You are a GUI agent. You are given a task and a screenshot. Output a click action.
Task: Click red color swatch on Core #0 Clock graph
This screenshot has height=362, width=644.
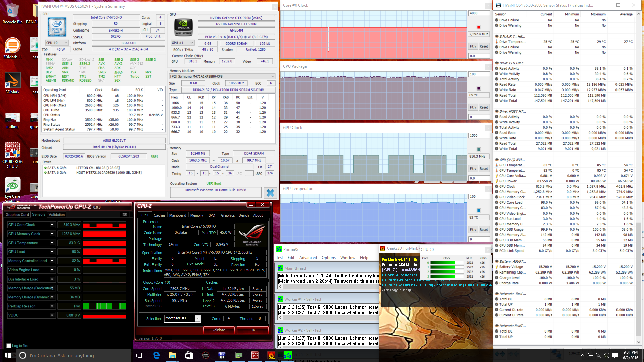click(x=479, y=27)
